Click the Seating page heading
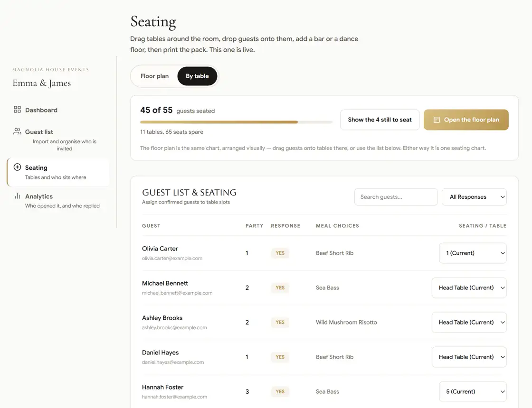532x408 pixels. pyautogui.click(x=153, y=21)
